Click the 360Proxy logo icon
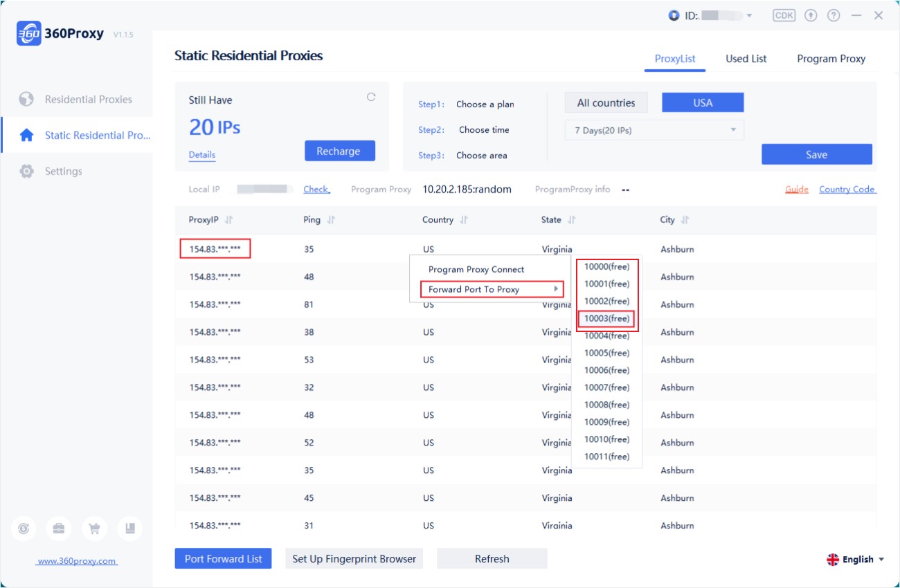This screenshot has width=900, height=588. [x=28, y=34]
